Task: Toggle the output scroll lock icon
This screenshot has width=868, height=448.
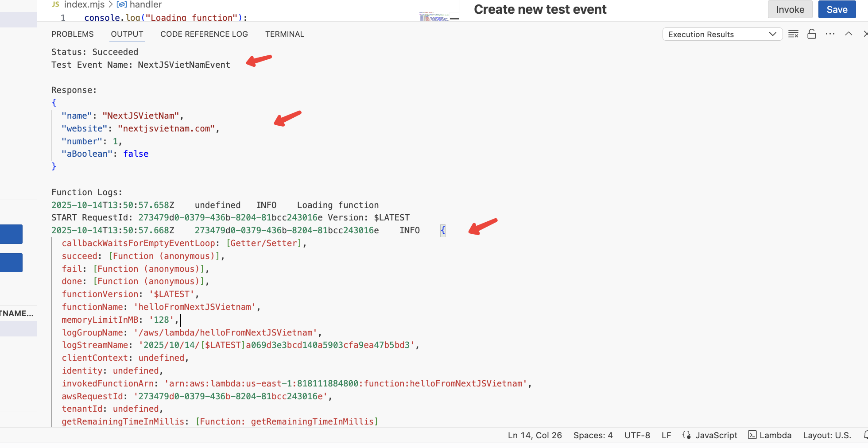Action: pyautogui.click(x=811, y=34)
